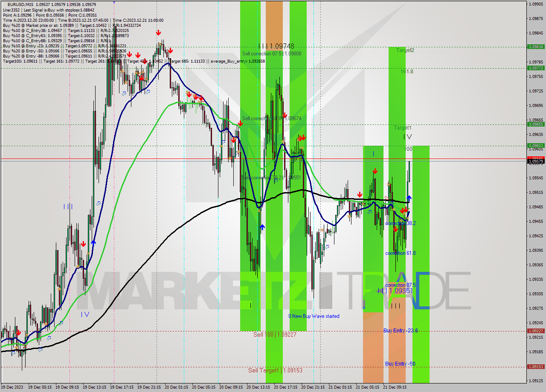Viewport: 546px width, 392px height.
Task: Click the '21 Dec 05:15' time axis label
Action: click(368, 387)
